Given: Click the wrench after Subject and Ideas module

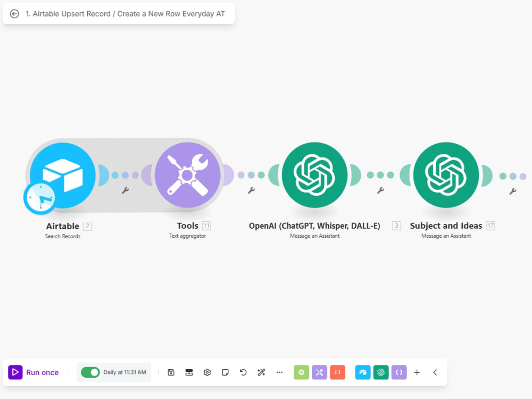Looking at the screenshot, I should 513,192.
